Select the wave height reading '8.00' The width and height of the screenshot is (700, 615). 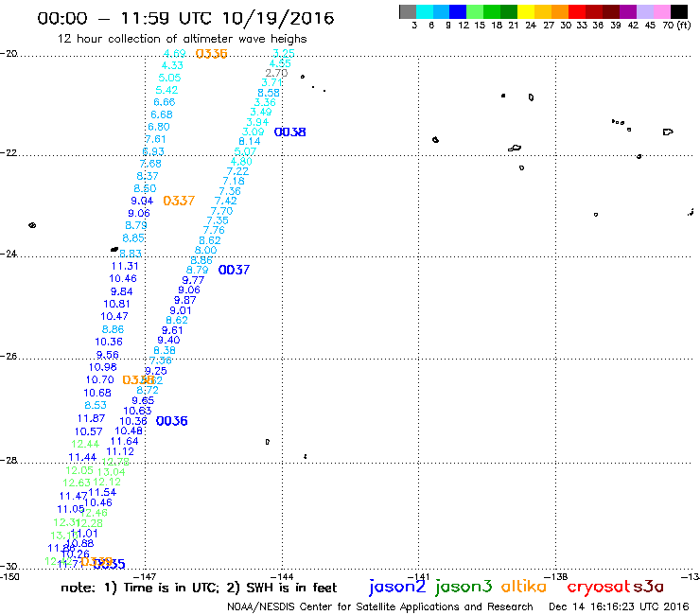point(205,250)
